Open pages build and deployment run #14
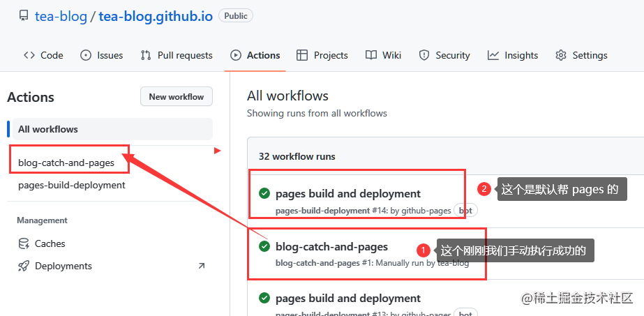The width and height of the screenshot is (644, 316). pos(348,194)
